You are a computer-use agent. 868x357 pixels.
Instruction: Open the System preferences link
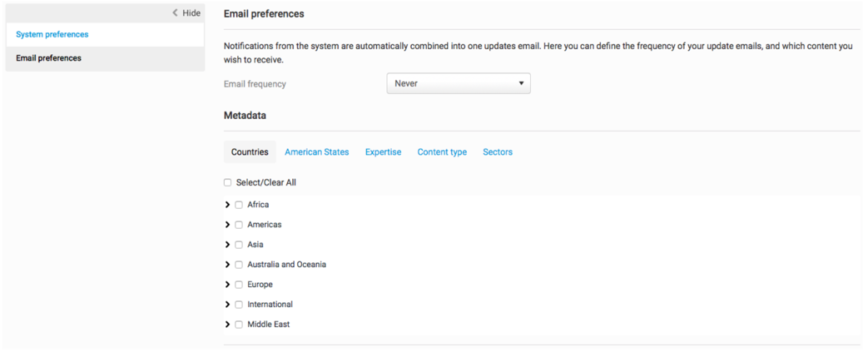[52, 34]
